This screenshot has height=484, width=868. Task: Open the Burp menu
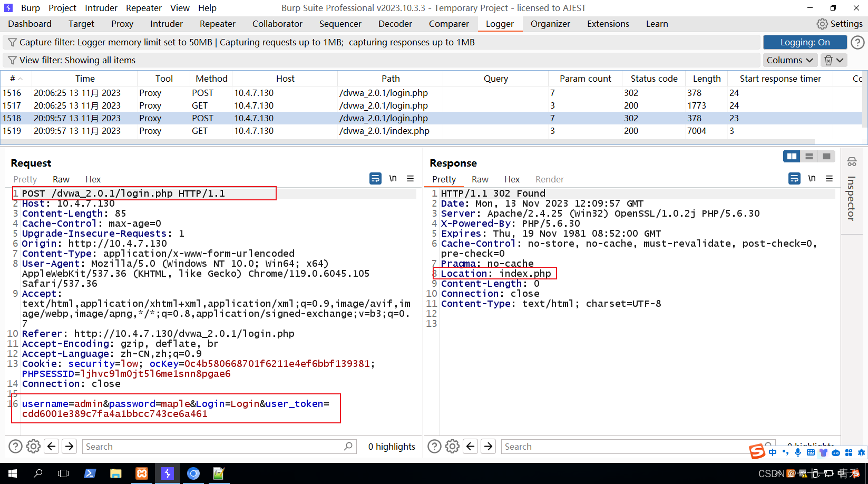pyautogui.click(x=31, y=8)
